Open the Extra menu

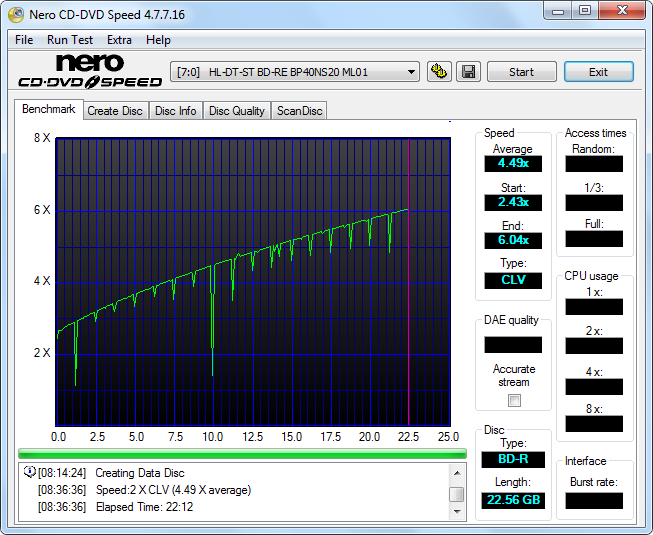(x=119, y=40)
